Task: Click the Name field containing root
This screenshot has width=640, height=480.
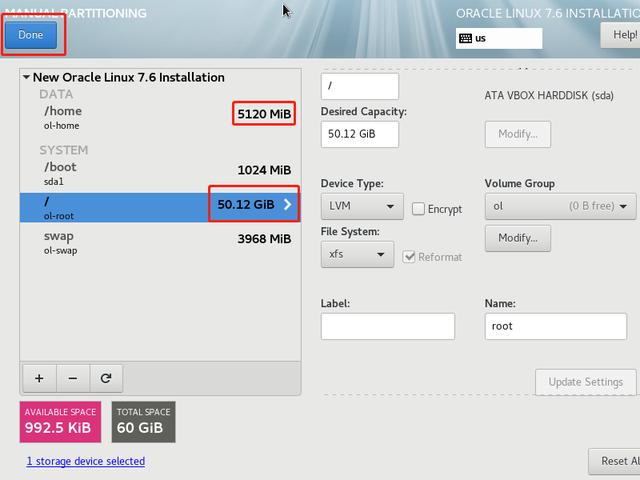Action: (x=556, y=326)
